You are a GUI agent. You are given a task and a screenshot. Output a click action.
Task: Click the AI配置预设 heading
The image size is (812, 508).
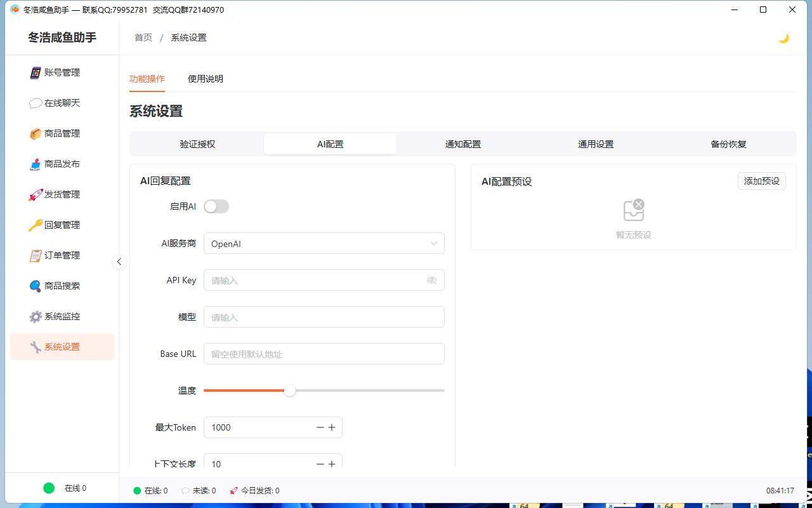[x=507, y=182]
